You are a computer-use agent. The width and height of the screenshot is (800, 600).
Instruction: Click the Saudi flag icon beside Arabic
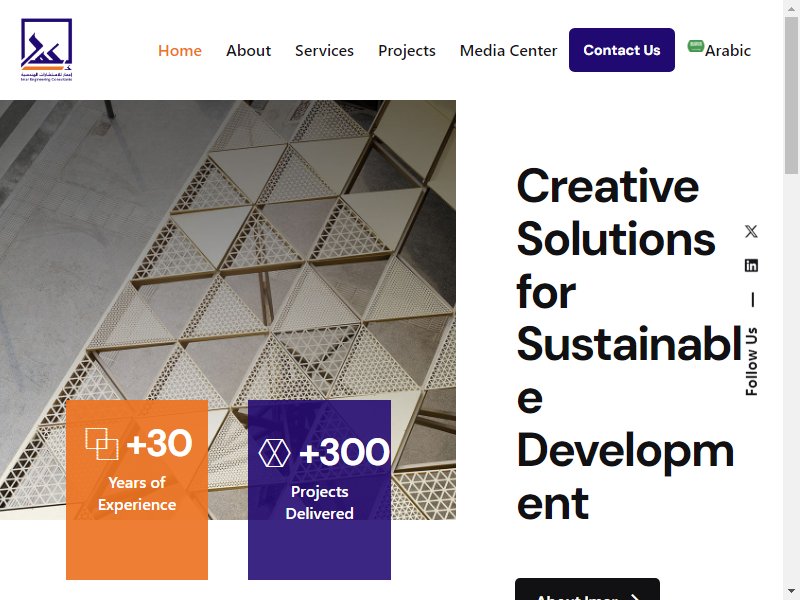696,46
